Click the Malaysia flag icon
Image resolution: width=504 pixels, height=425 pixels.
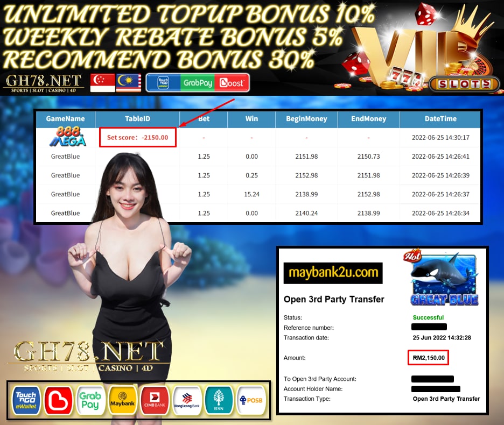pos(129,83)
